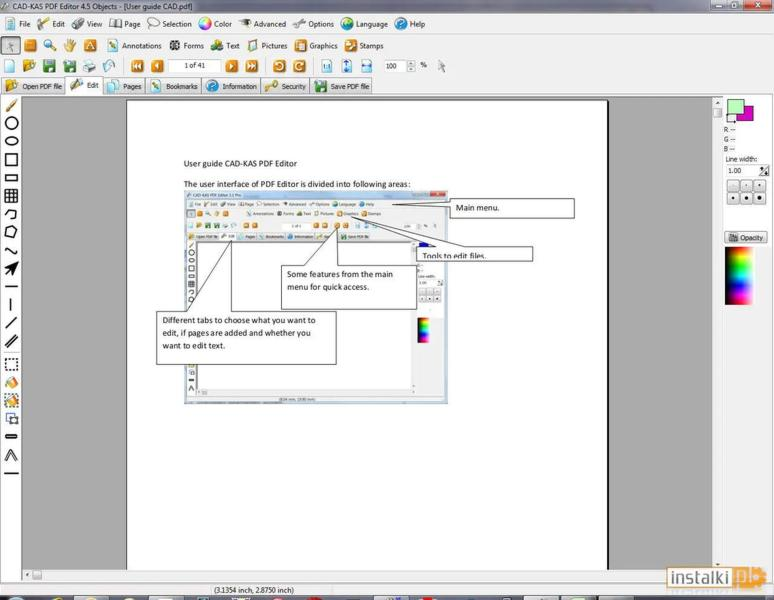This screenshot has width=774, height=600.
Task: Select the paint bucket with dotted selection
Action: point(11,400)
